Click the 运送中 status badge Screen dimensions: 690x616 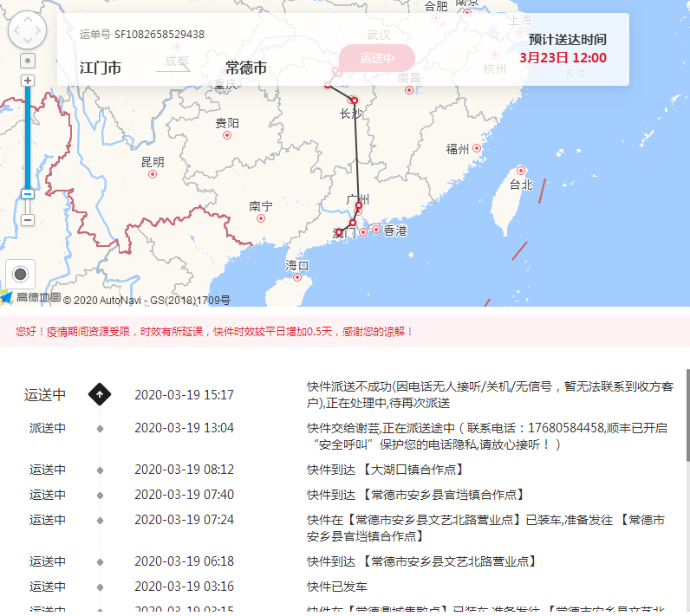pos(377,58)
